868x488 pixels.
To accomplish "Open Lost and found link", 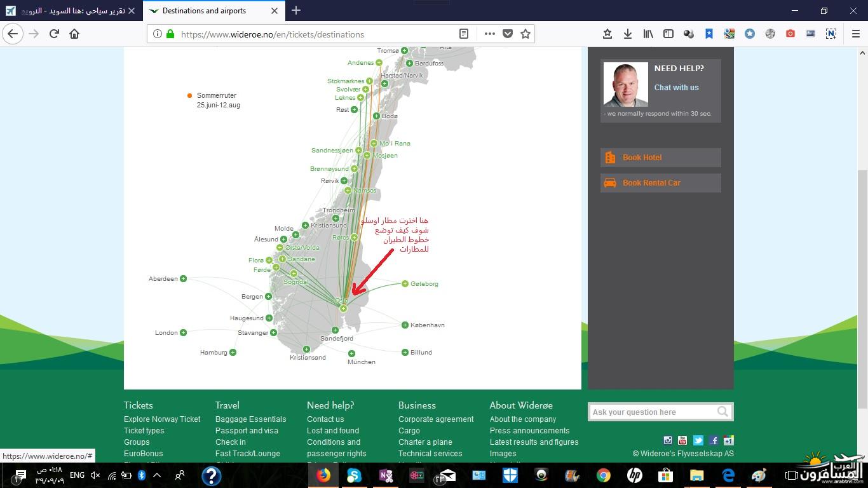I will point(333,431).
